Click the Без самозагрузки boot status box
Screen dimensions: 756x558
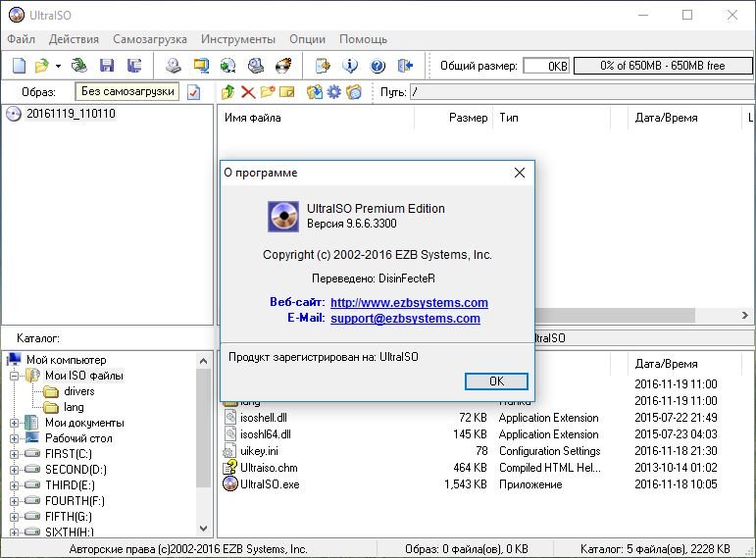(x=127, y=91)
